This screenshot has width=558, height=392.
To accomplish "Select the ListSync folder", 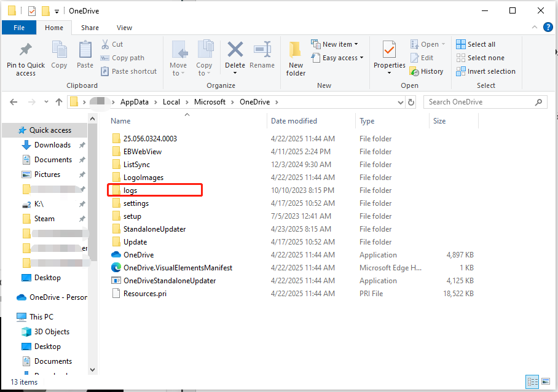I will tap(136, 165).
